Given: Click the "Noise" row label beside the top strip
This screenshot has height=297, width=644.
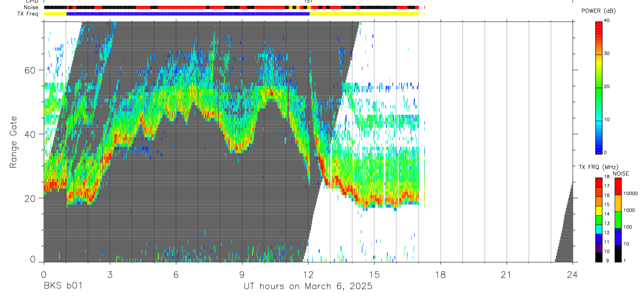Looking at the screenshot, I should click(x=32, y=7).
